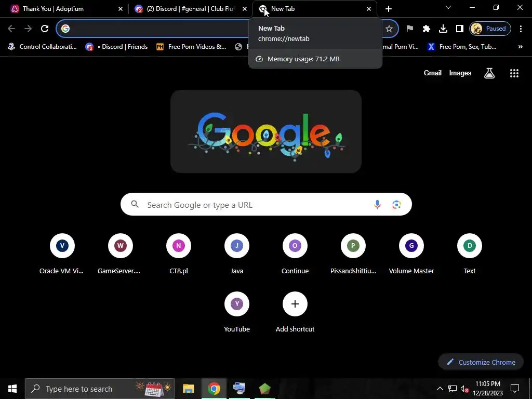Go back with the back arrow
The image size is (532, 399).
pyautogui.click(x=11, y=29)
